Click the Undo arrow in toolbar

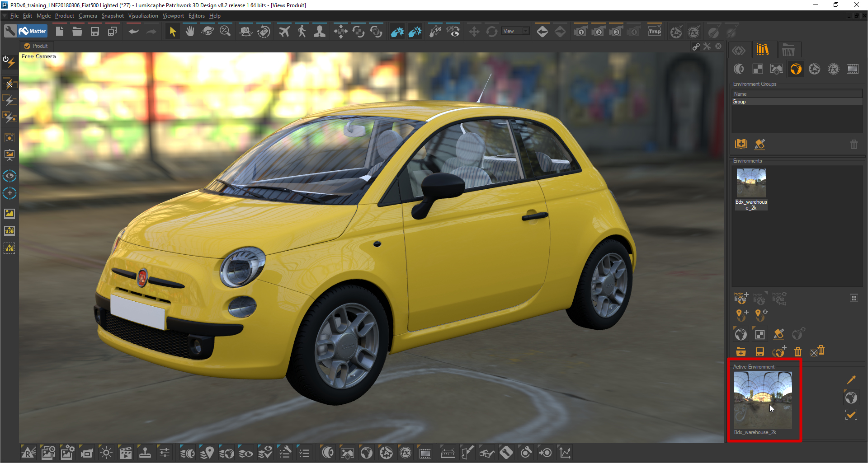click(x=133, y=32)
